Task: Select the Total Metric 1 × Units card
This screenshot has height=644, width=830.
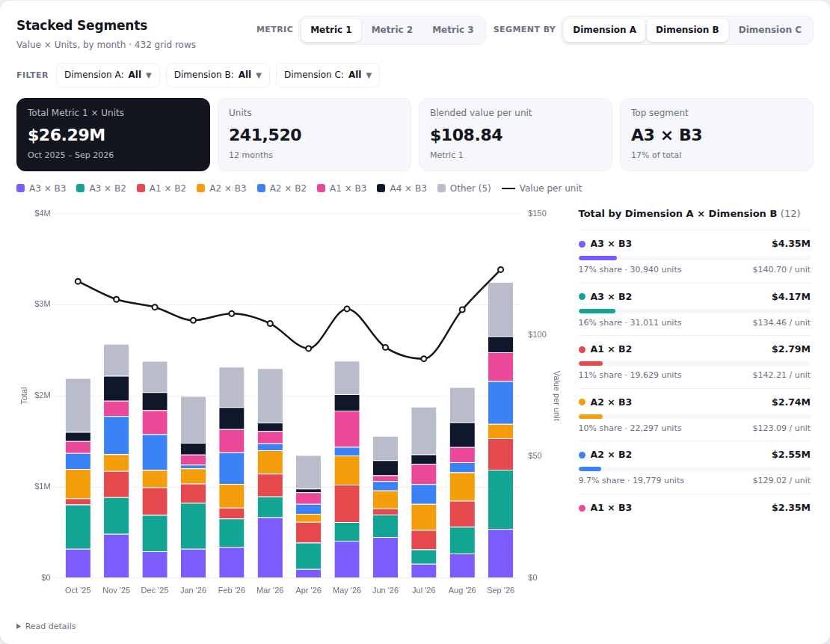Action: coord(113,135)
